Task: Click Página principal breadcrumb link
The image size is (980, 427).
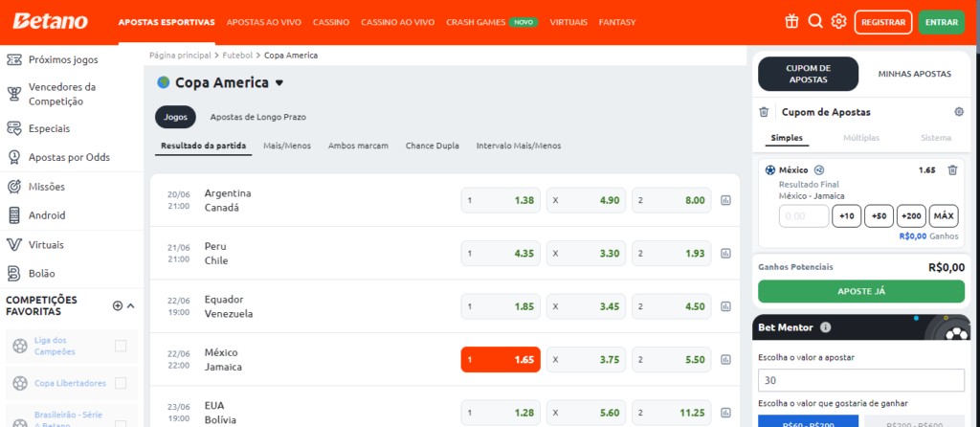Action: (x=180, y=55)
